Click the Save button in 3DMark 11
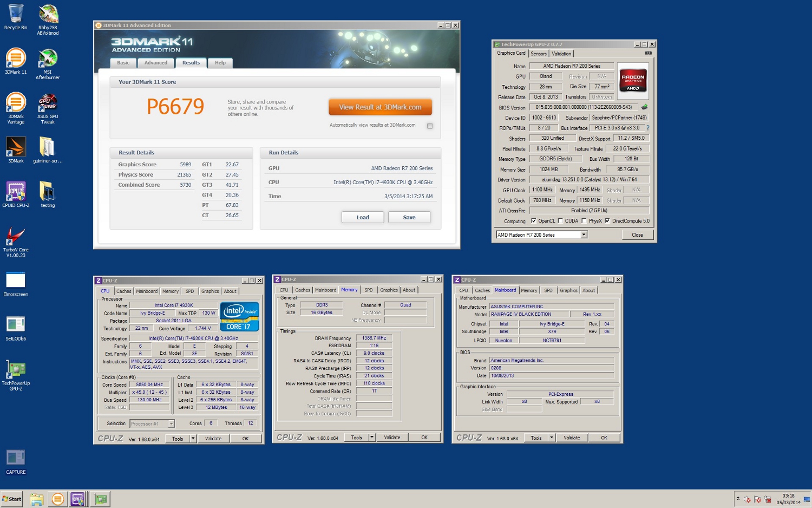Screen dimensions: 812x508 coord(409,217)
